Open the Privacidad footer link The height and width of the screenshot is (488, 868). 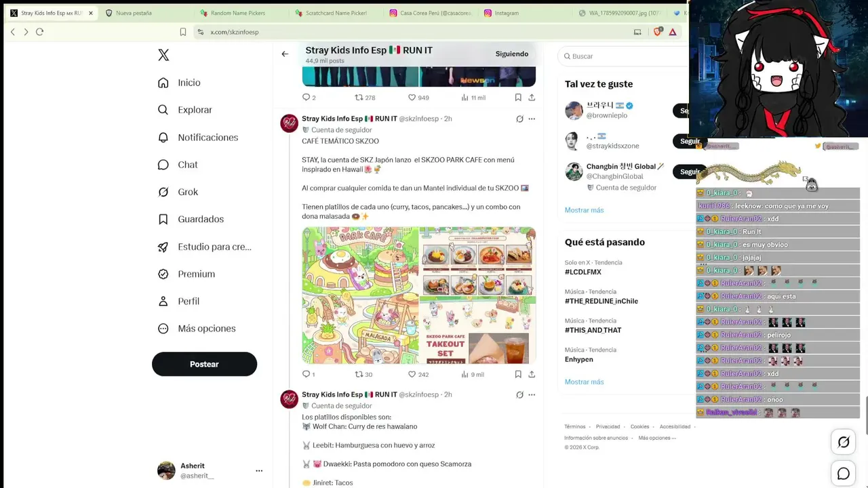click(x=608, y=427)
